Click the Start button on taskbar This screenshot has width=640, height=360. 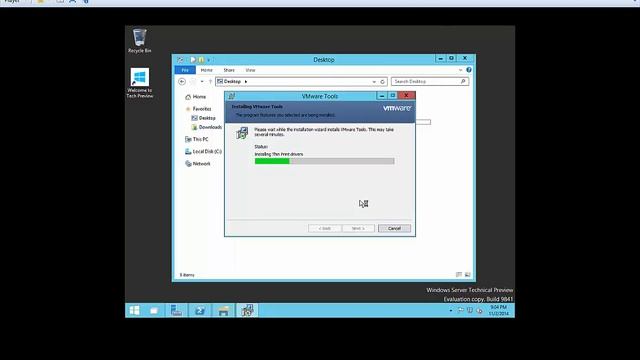point(134,311)
